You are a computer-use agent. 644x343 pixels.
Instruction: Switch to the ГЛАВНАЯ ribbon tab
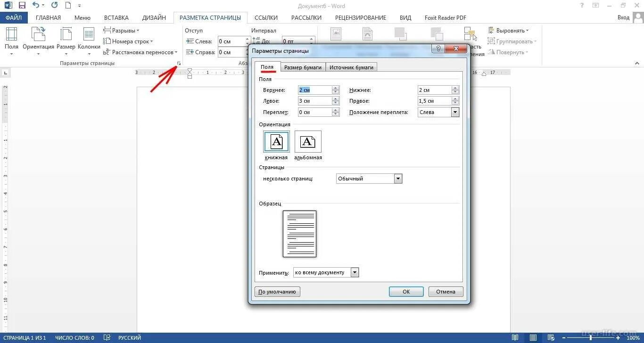(49, 17)
